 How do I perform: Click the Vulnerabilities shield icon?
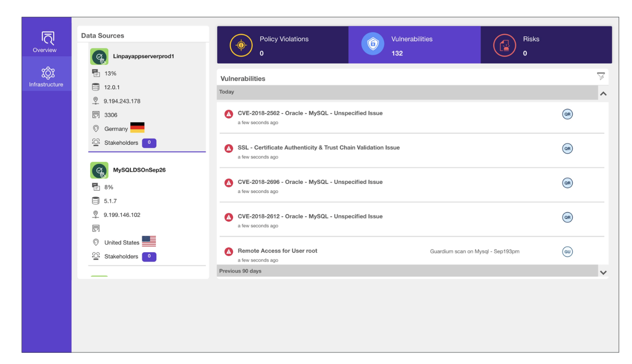[x=372, y=44]
